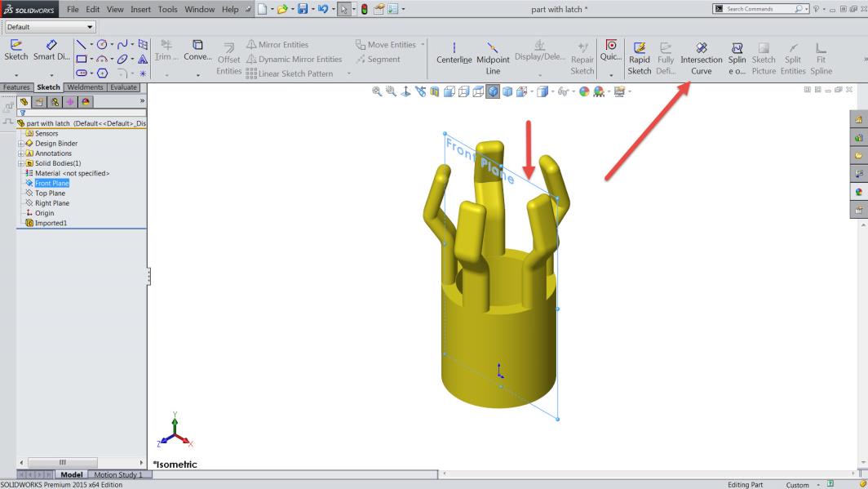Open the Insert menu
Viewport: 868px width, 489px height.
(140, 10)
